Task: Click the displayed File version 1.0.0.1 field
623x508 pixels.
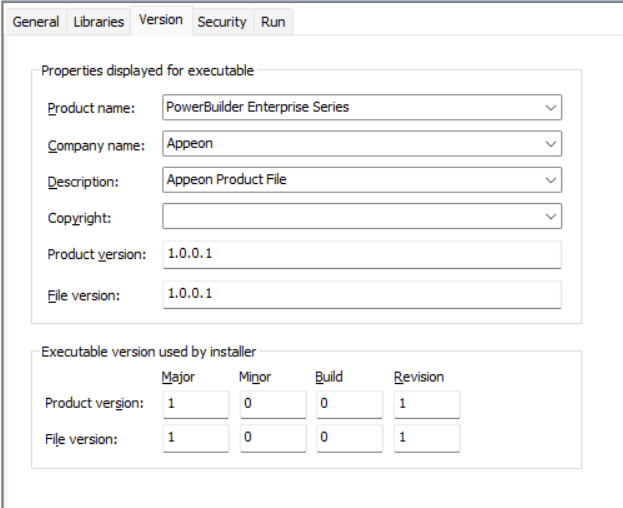Action: click(360, 294)
